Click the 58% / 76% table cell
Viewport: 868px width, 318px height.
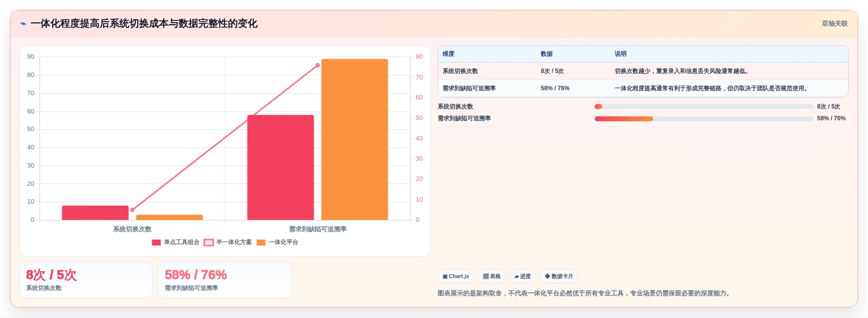click(x=555, y=88)
